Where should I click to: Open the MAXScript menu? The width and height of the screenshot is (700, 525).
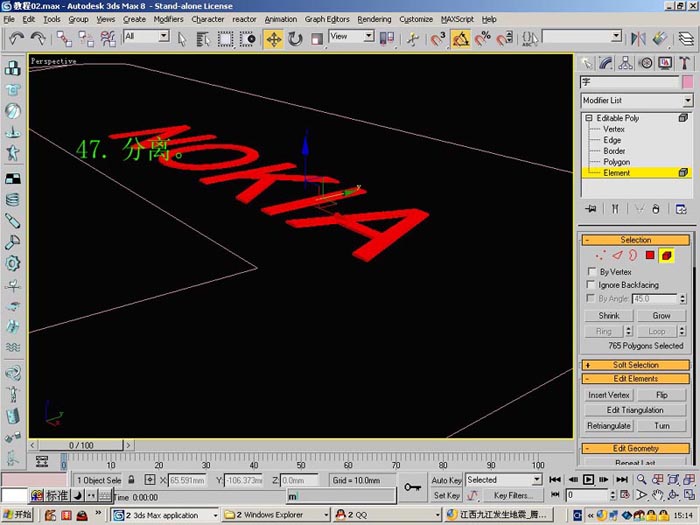click(457, 19)
